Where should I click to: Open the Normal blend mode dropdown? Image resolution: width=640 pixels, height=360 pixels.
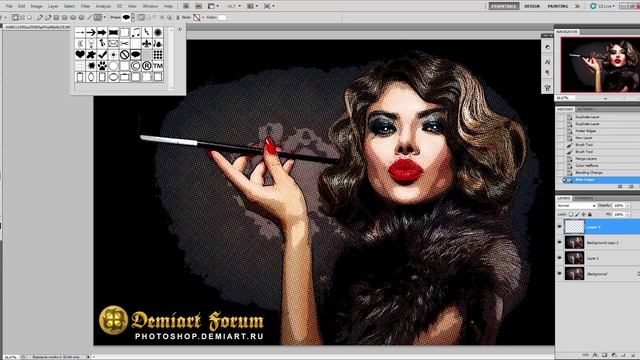point(576,206)
